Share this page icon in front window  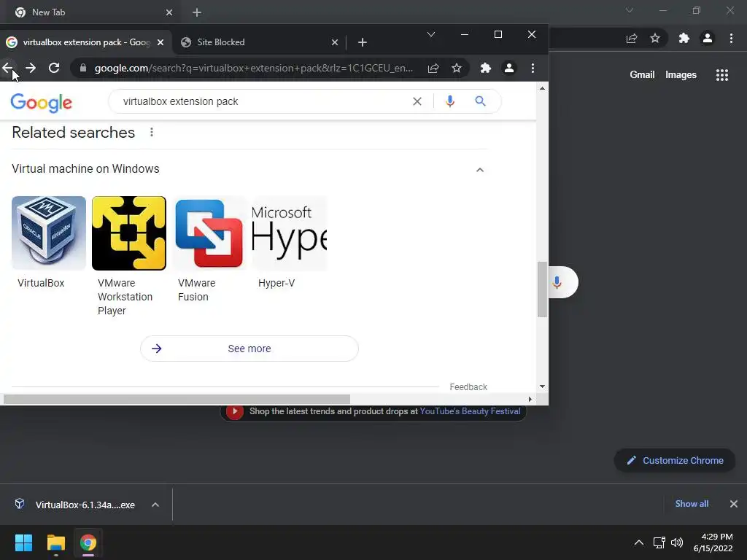(433, 68)
